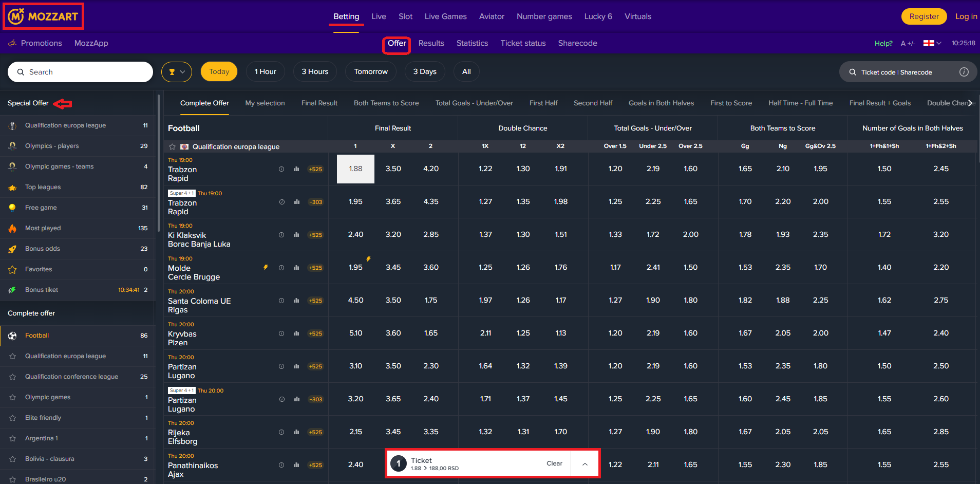Star Qualification conference league in sidebar
The image size is (980, 484).
[12, 377]
